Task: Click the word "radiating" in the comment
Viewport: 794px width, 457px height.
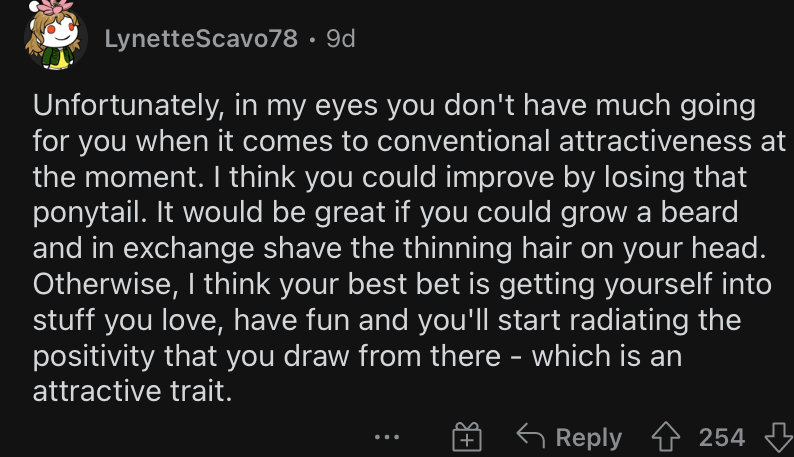Action: click(628, 320)
